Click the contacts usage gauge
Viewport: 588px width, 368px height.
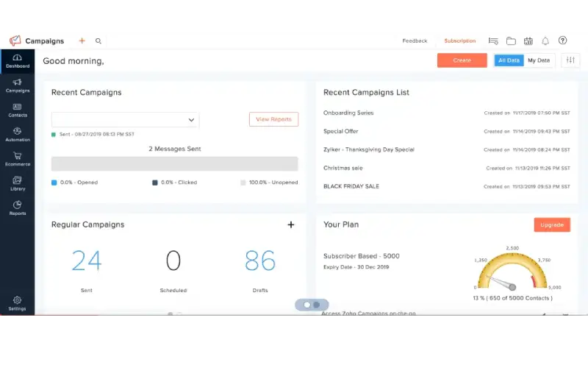coord(512,271)
